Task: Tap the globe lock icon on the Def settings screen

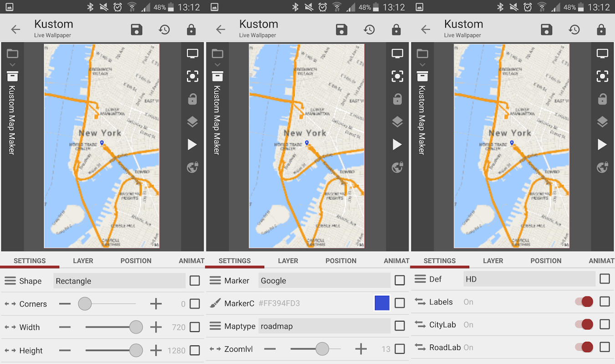Action: [602, 167]
